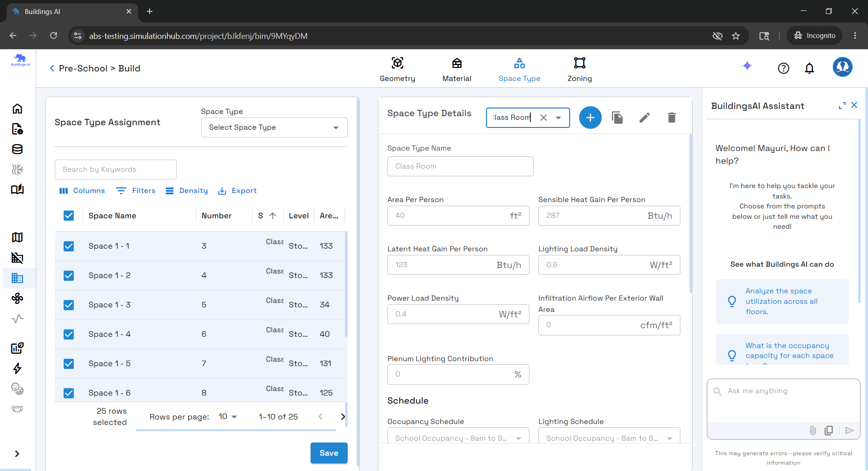Uncheck the Space 1 - 2 row checkbox
Viewport: 868px width, 471px height.
69,275
